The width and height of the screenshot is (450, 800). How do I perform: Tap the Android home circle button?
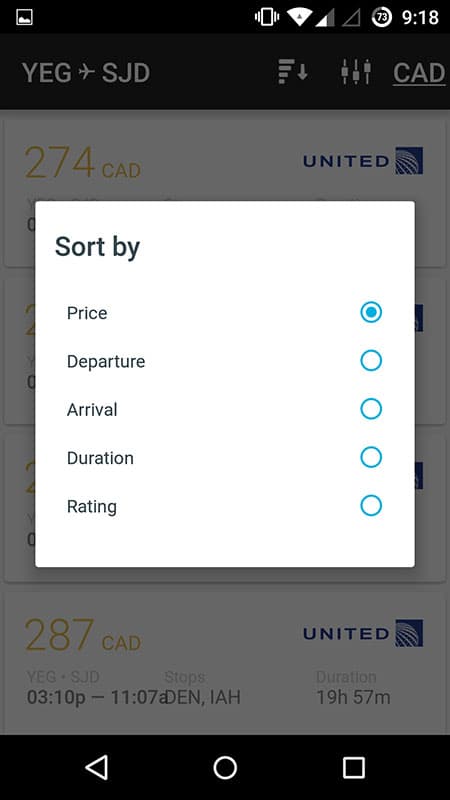(x=225, y=767)
